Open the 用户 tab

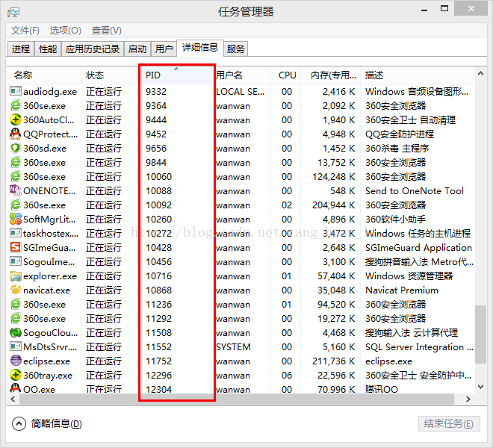[164, 49]
